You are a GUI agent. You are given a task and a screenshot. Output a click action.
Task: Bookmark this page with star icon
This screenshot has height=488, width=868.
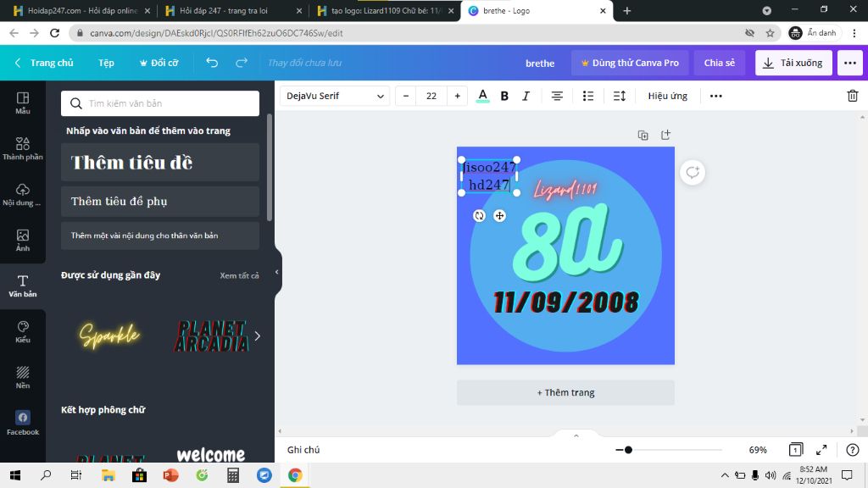coord(770,33)
